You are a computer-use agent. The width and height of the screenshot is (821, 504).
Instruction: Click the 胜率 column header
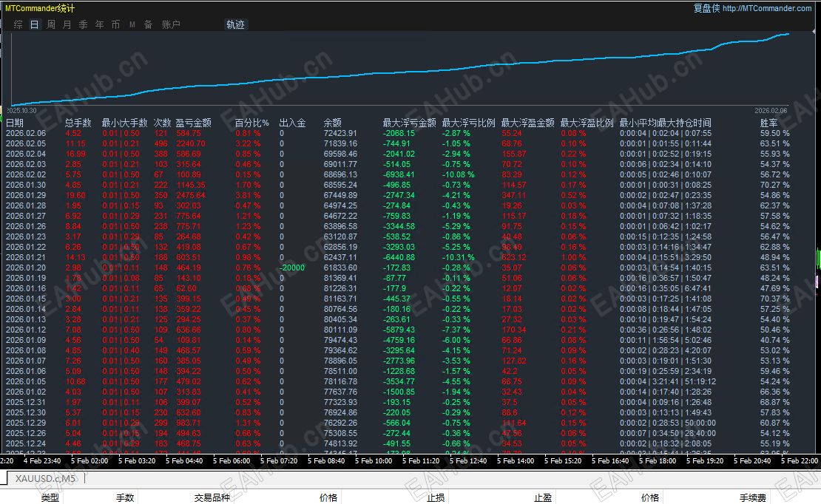tap(768, 123)
